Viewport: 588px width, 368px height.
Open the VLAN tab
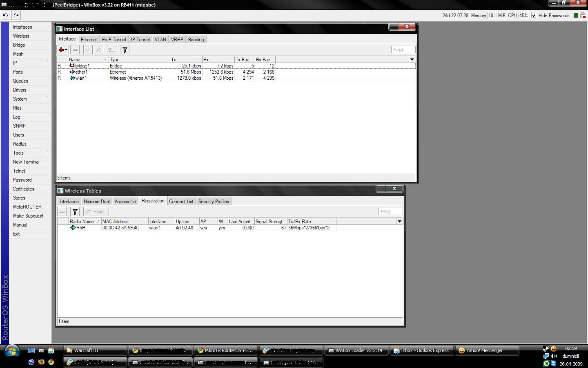pyautogui.click(x=160, y=40)
